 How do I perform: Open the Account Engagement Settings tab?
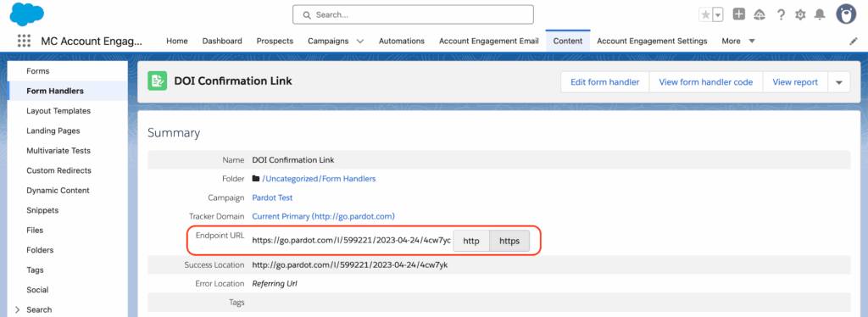(x=652, y=41)
